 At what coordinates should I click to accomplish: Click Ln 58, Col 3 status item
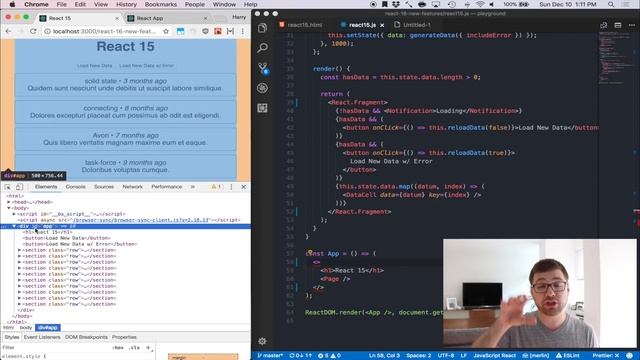click(x=384, y=356)
